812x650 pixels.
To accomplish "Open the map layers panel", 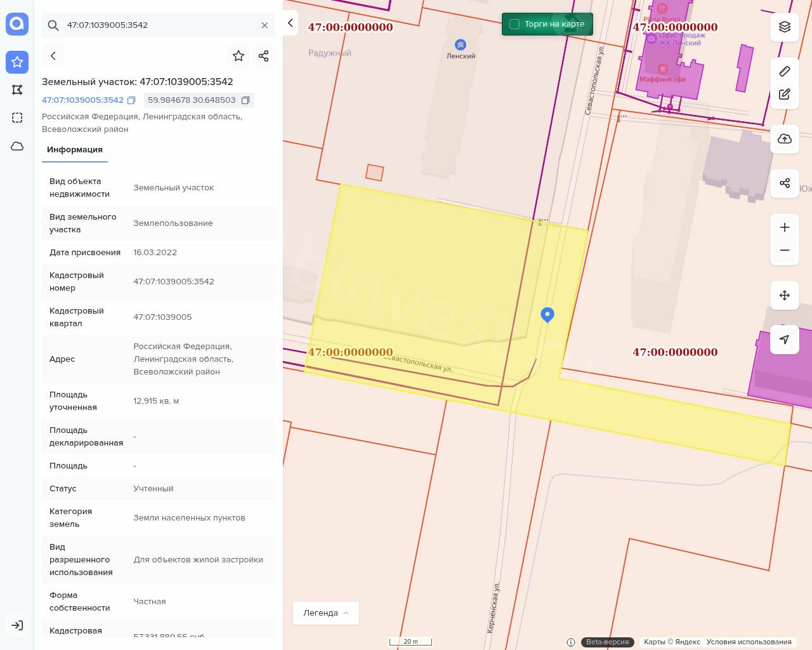I will 785,27.
